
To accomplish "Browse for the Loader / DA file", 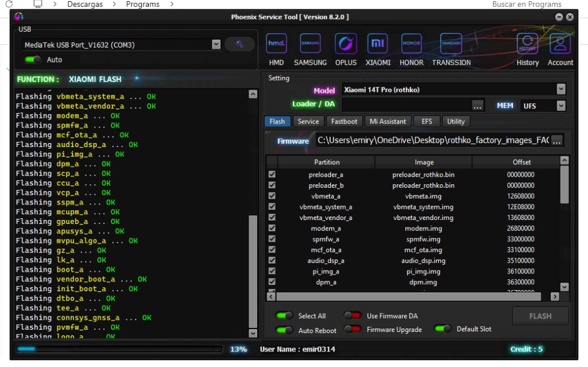I will [478, 106].
